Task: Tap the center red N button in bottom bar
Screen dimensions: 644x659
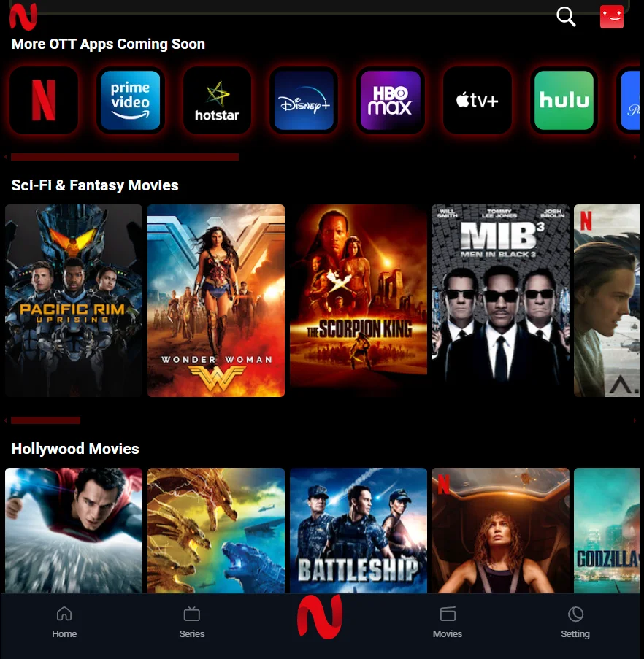Action: pyautogui.click(x=320, y=617)
